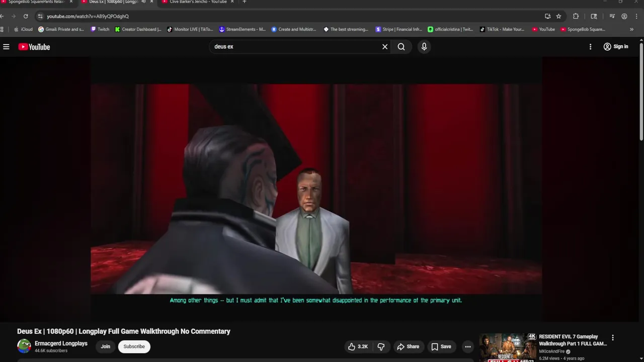Click the search magnifier button

click(x=401, y=47)
